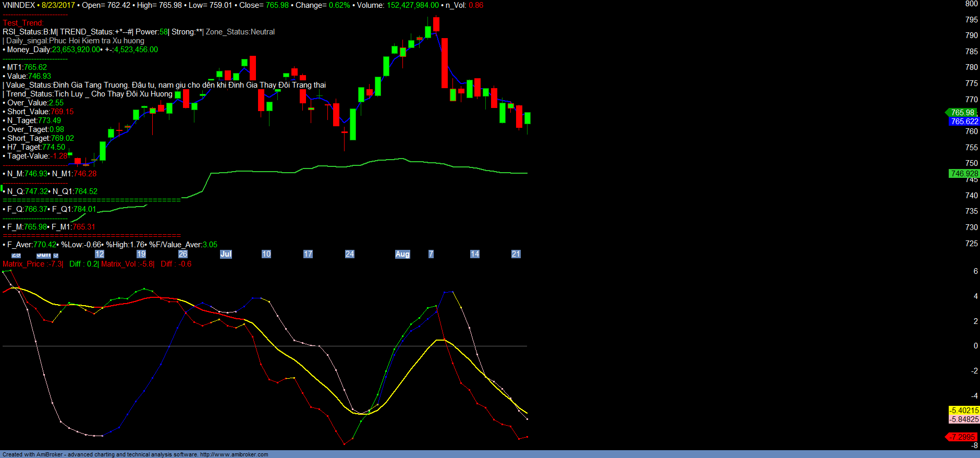
Task: Click the red Test_Trend indicator title
Action: [x=23, y=23]
